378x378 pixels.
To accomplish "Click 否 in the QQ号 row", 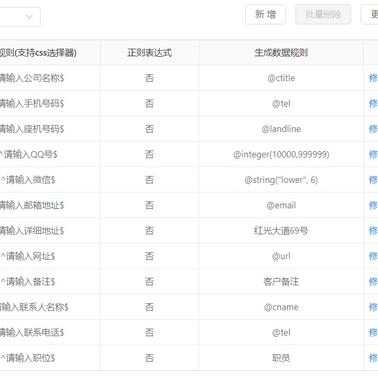I will coord(149,154).
